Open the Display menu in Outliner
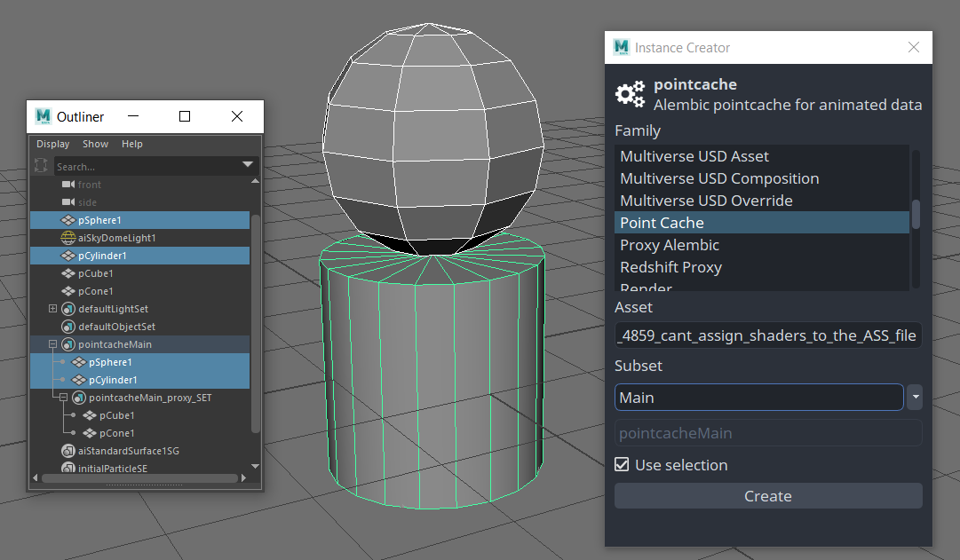 52,144
